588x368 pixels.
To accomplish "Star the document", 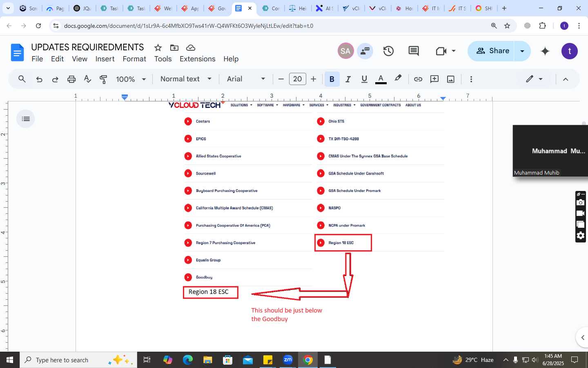I will pyautogui.click(x=158, y=47).
